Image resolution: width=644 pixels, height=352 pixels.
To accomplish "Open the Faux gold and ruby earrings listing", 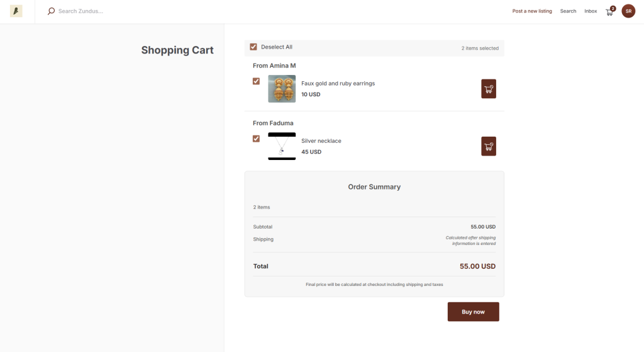I will (x=338, y=83).
